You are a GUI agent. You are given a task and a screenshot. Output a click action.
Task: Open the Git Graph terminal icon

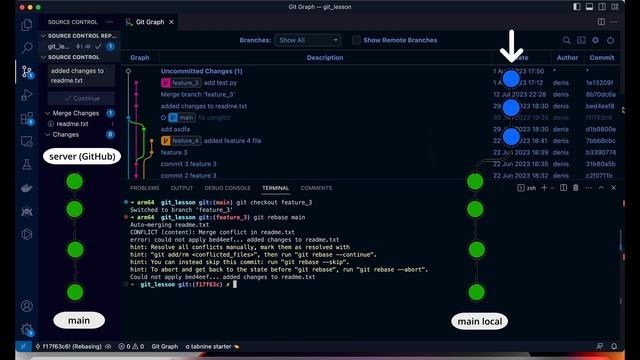tap(581, 40)
